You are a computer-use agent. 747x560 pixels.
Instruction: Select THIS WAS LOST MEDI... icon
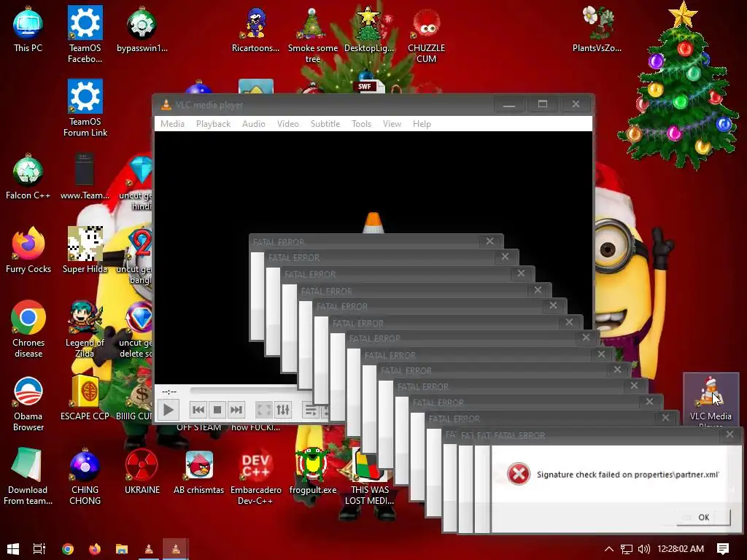point(369,476)
